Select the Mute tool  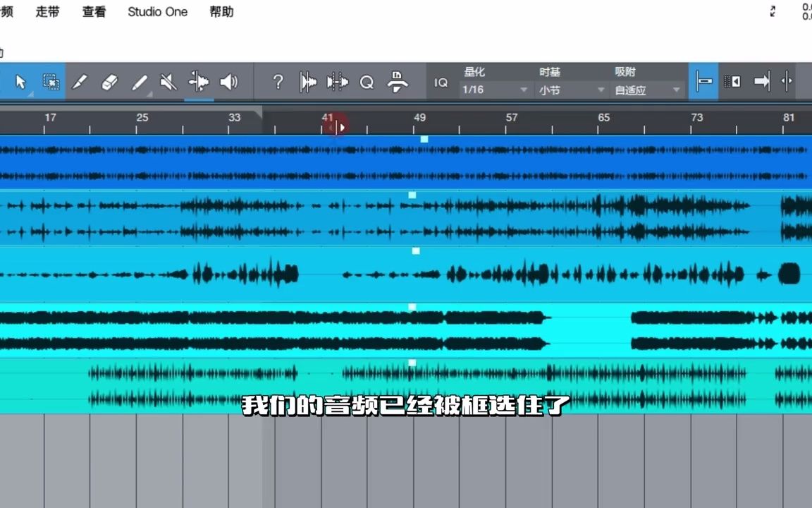click(167, 82)
